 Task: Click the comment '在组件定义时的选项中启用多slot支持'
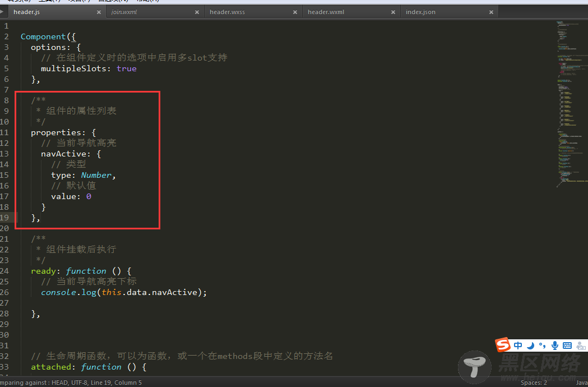tap(142, 57)
